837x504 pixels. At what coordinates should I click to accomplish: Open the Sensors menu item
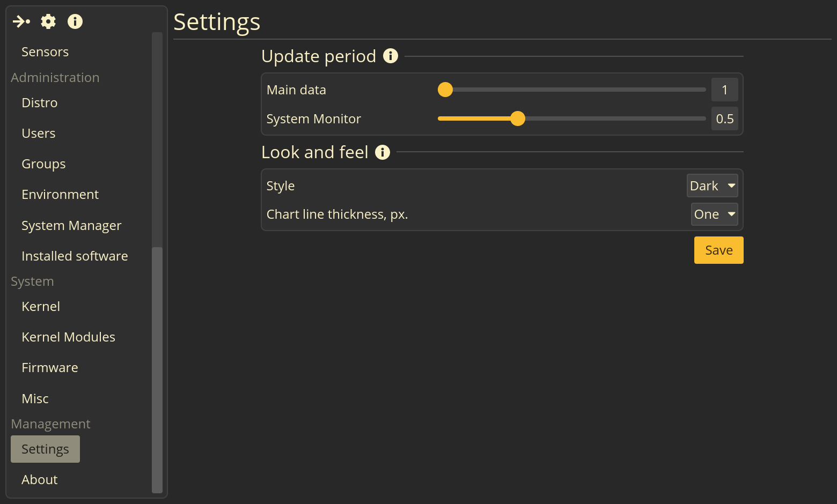point(45,52)
